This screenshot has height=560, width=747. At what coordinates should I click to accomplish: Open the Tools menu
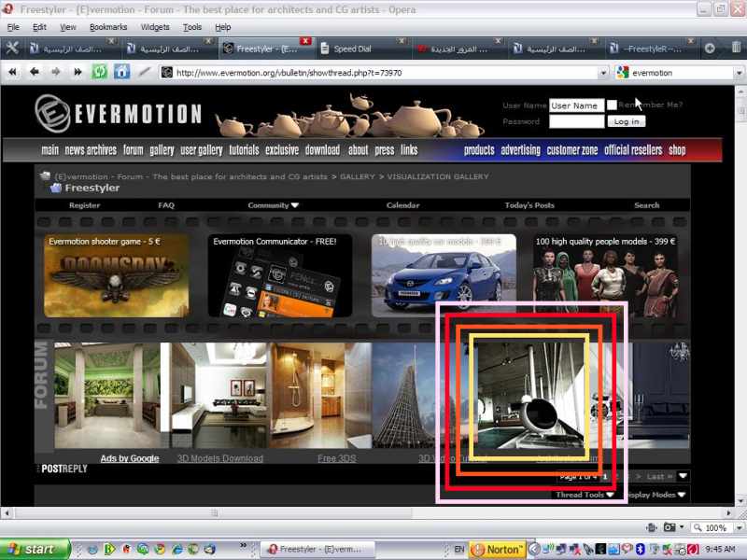[192, 27]
